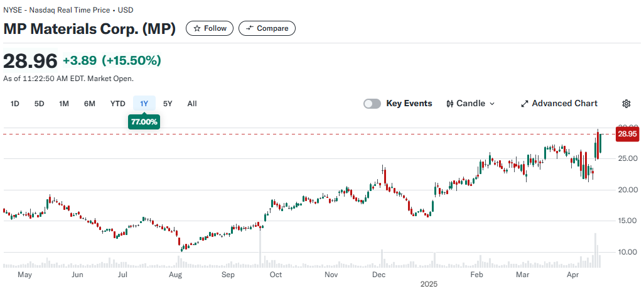Select the 1D time range

(x=15, y=104)
